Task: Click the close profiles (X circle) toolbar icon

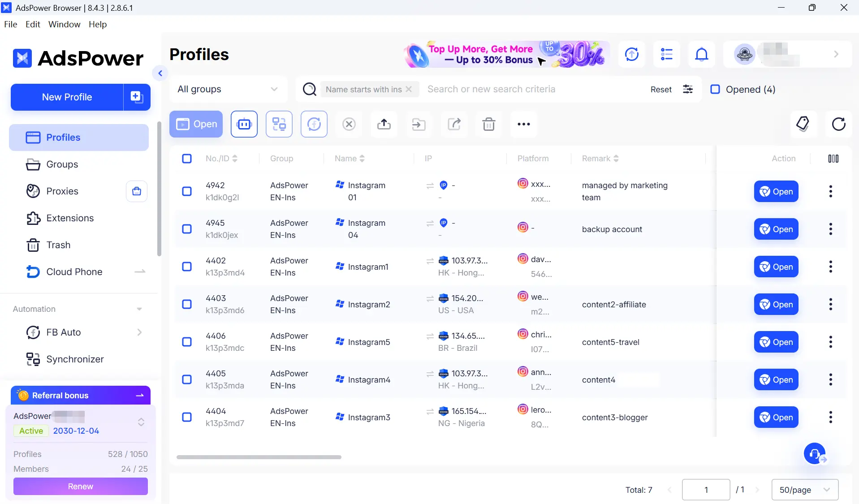Action: click(x=349, y=124)
